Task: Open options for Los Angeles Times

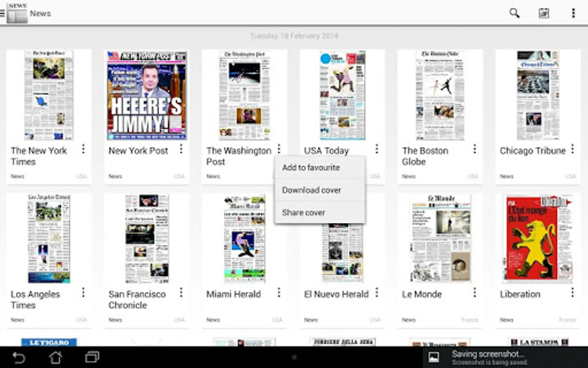Action: pos(83,292)
